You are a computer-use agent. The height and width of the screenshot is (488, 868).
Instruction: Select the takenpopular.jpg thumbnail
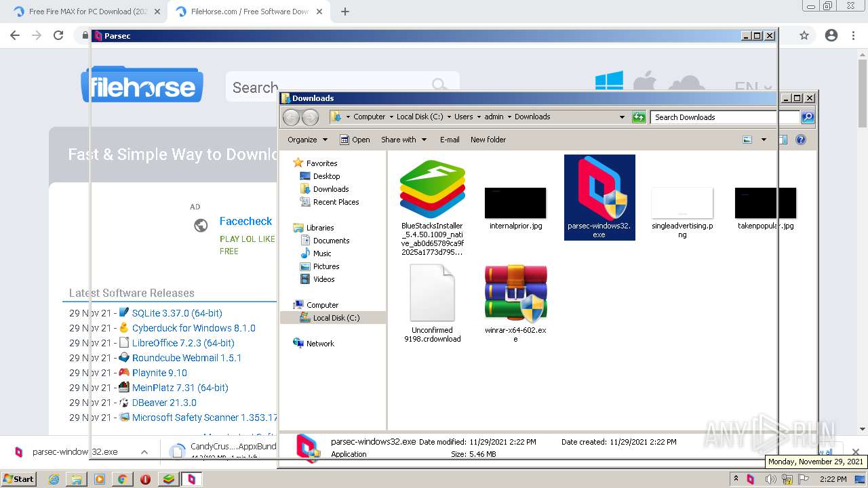tap(766, 203)
